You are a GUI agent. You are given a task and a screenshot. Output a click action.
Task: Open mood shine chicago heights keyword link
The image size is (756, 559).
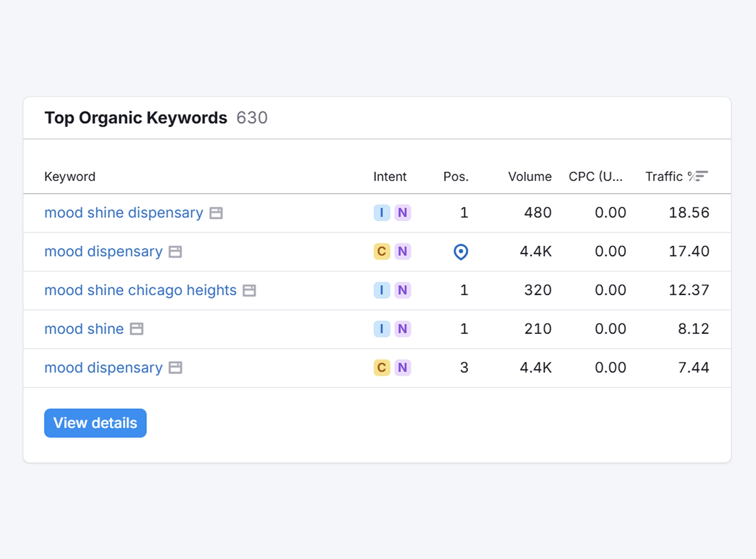[x=141, y=290]
